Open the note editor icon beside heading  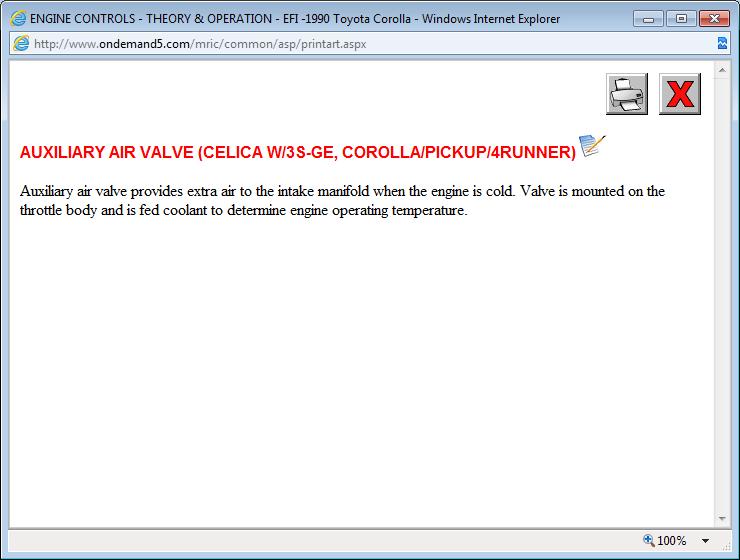click(x=592, y=146)
